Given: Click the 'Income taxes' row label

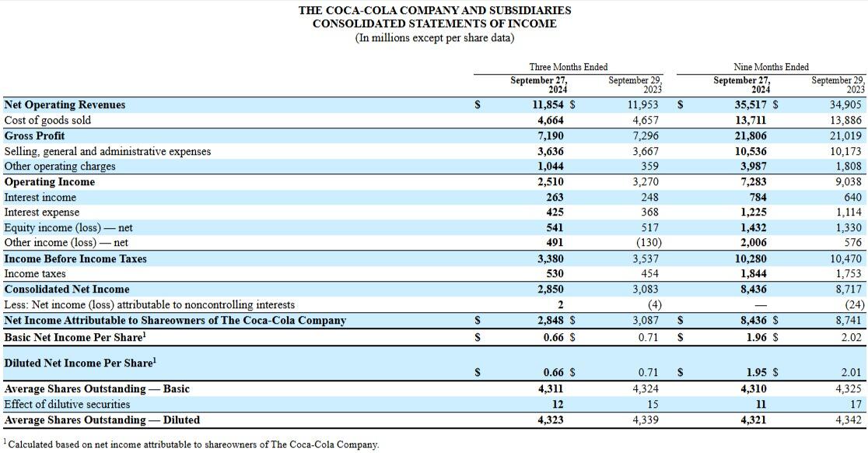Looking at the screenshot, I should (35, 273).
